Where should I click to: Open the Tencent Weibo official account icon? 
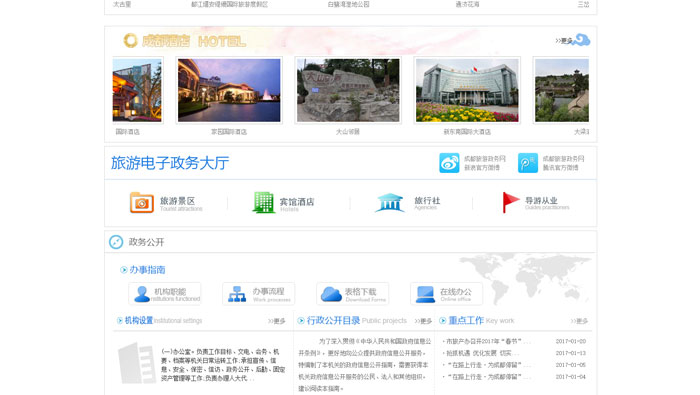(528, 163)
